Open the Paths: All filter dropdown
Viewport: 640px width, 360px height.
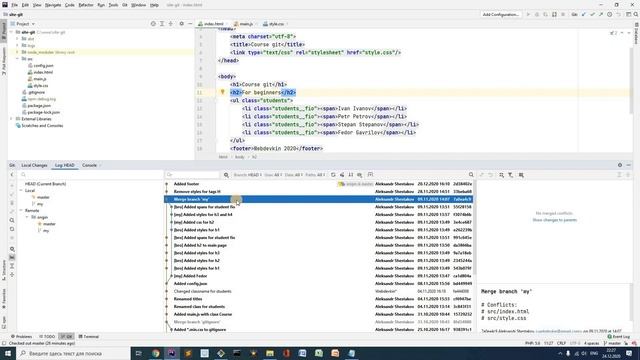(315, 175)
